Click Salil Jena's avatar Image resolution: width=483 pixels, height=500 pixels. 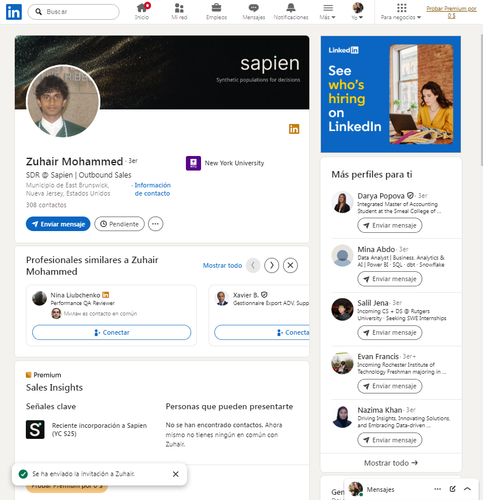pos(342,309)
